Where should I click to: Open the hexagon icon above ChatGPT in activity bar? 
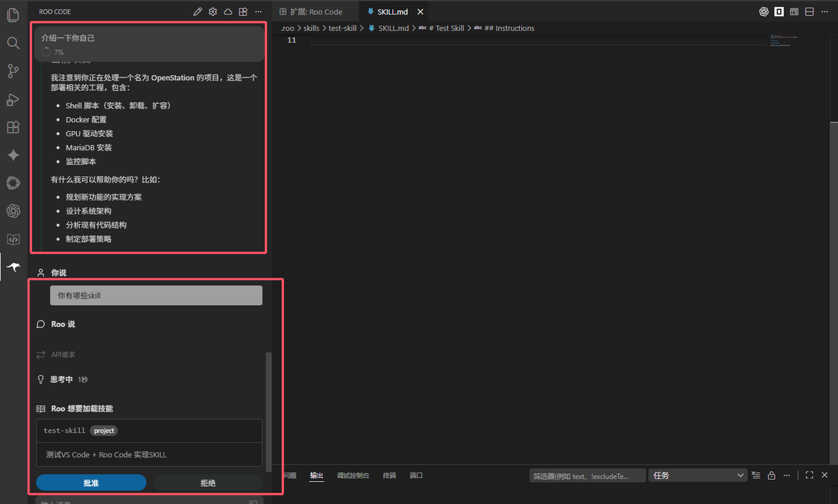(x=13, y=183)
